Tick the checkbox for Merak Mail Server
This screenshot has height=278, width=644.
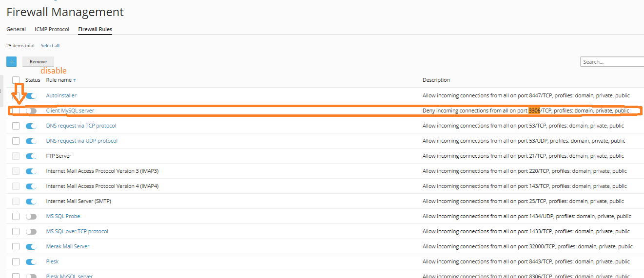16,247
